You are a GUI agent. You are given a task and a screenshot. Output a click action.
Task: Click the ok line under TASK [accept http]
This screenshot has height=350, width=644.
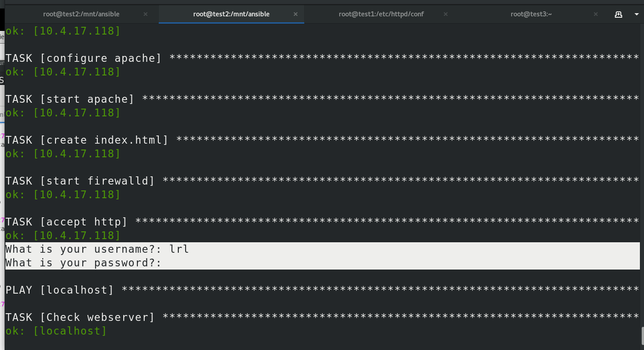pos(63,235)
